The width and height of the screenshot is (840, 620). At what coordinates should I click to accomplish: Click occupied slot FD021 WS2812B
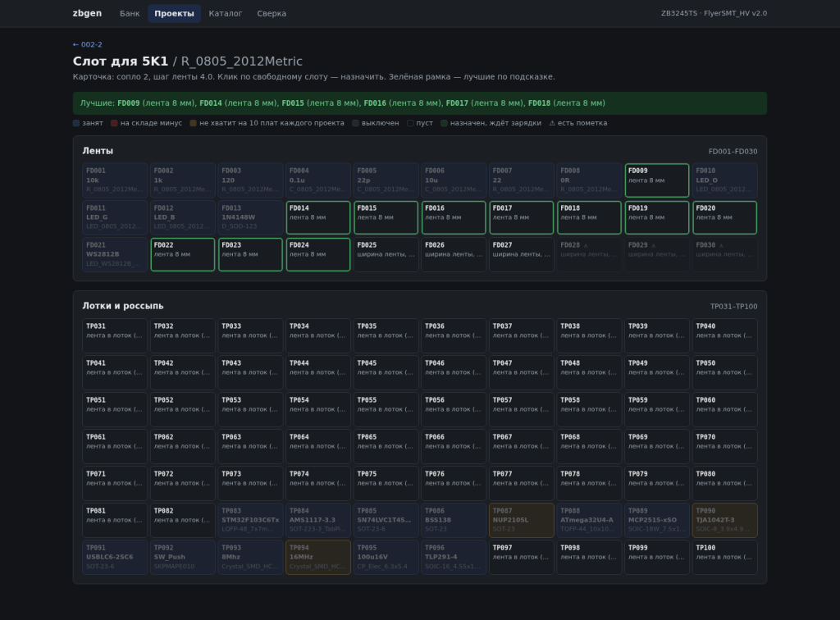pyautogui.click(x=115, y=254)
